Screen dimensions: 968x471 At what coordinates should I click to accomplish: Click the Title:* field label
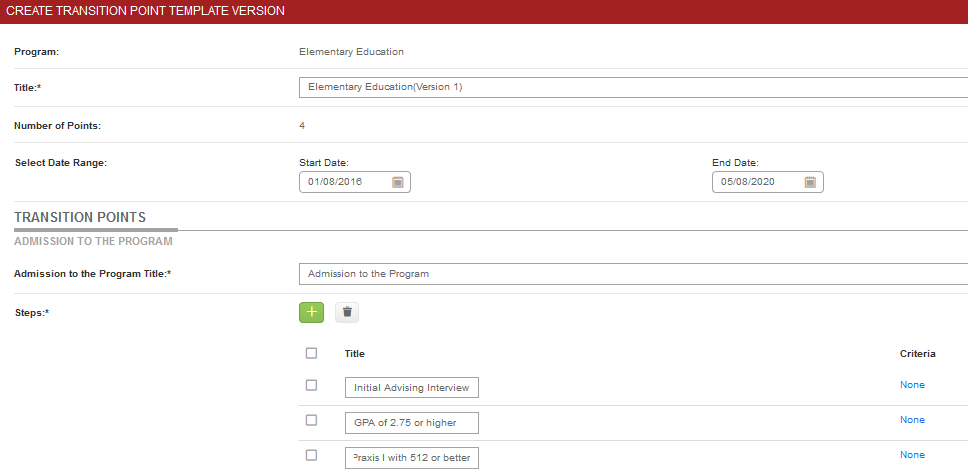click(28, 88)
